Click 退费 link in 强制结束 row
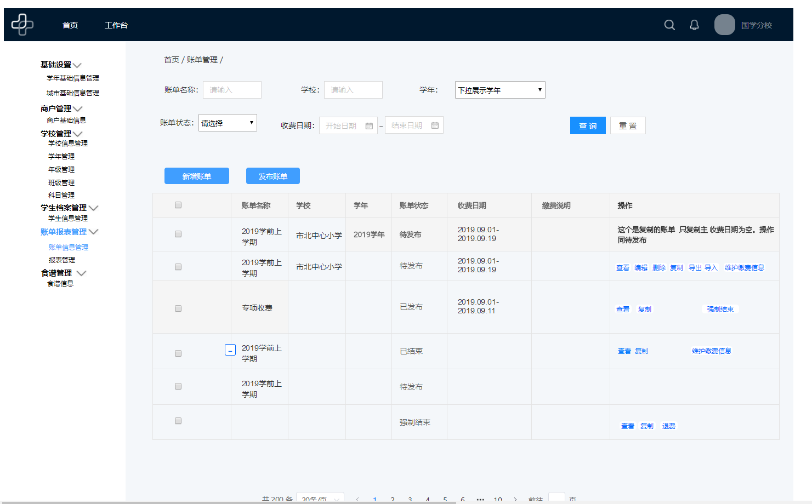This screenshot has height=504, width=812. tap(669, 426)
